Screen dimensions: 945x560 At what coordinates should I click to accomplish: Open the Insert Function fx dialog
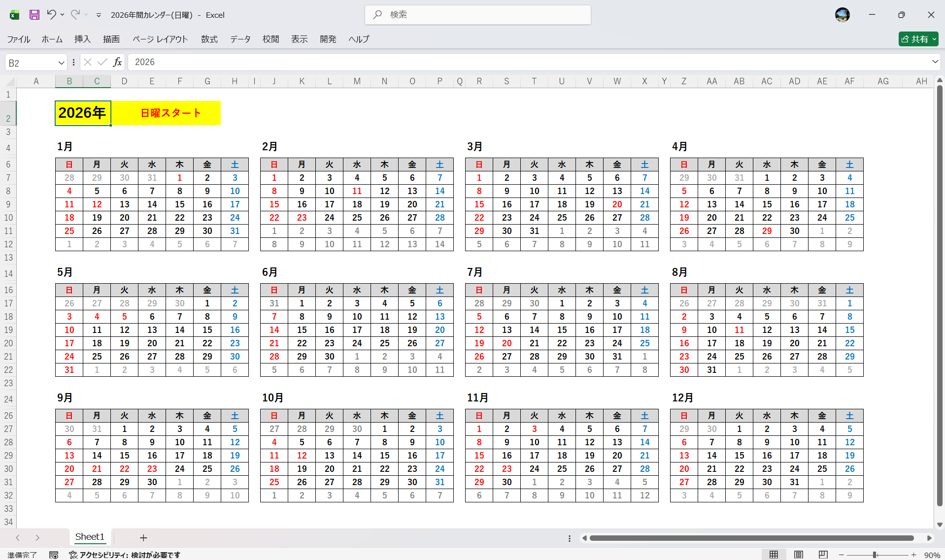tap(117, 62)
